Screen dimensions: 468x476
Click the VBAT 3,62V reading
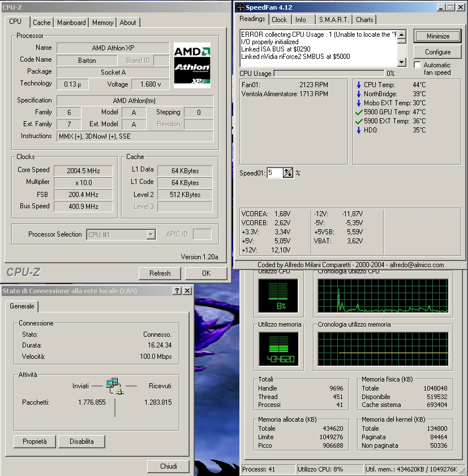tap(338, 241)
